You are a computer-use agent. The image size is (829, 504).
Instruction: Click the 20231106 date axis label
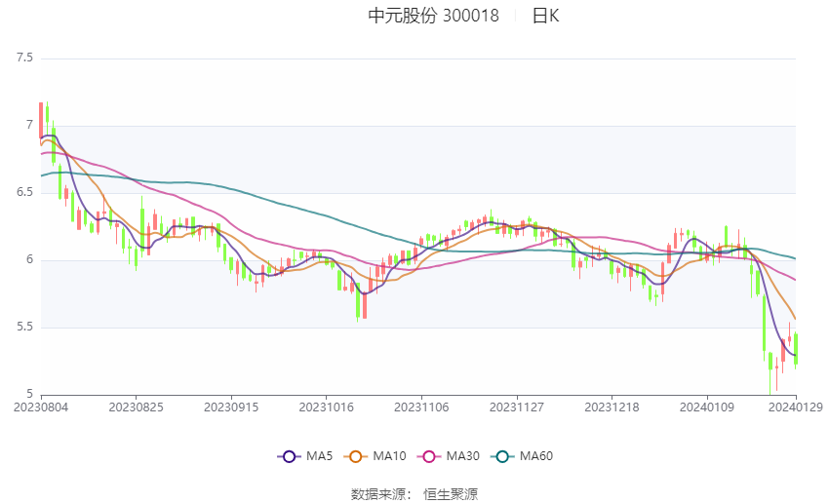[x=421, y=407]
